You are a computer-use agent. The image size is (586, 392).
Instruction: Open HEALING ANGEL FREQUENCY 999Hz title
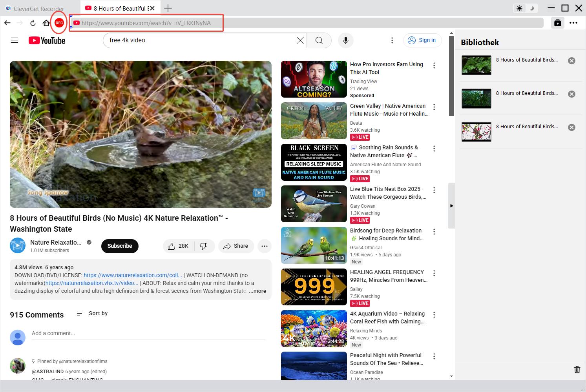(x=389, y=276)
